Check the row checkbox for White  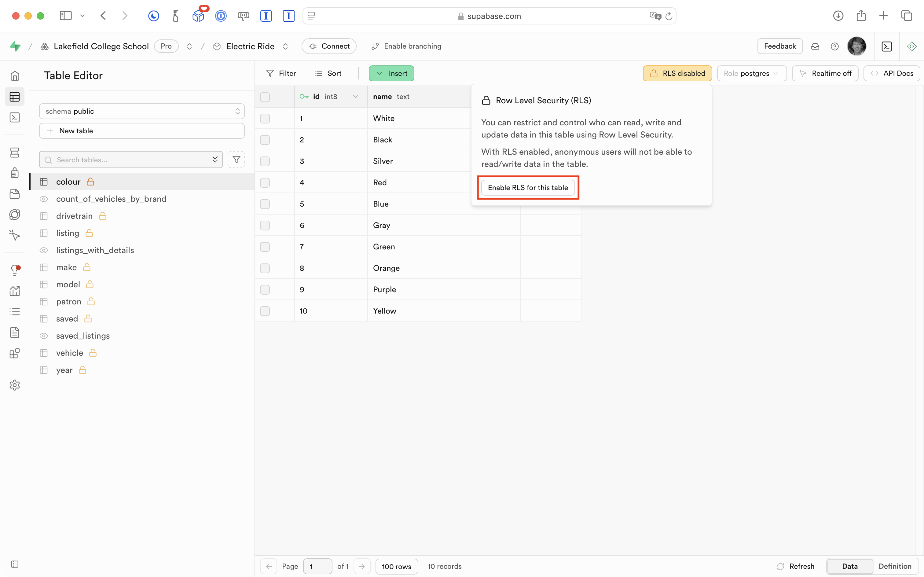click(265, 118)
